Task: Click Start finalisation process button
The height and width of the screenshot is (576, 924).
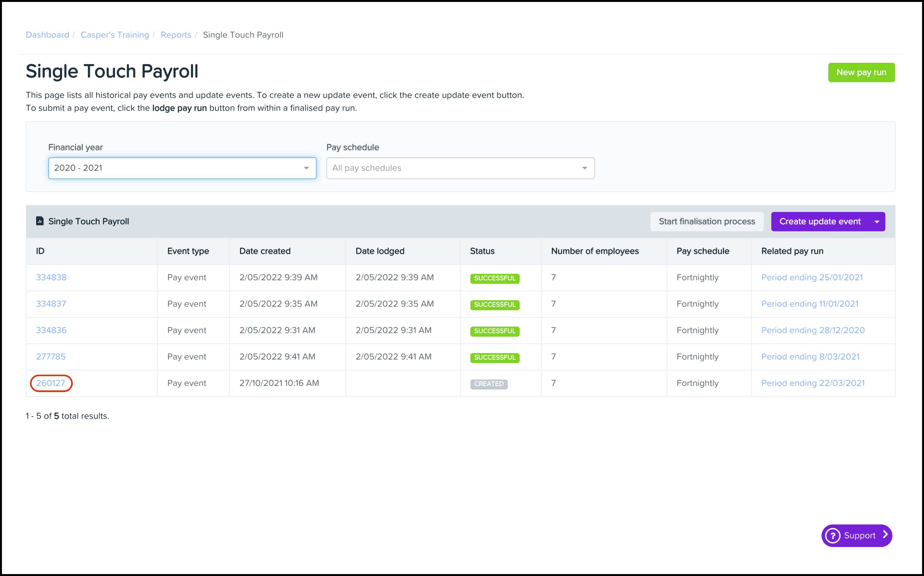Action: [x=707, y=222]
